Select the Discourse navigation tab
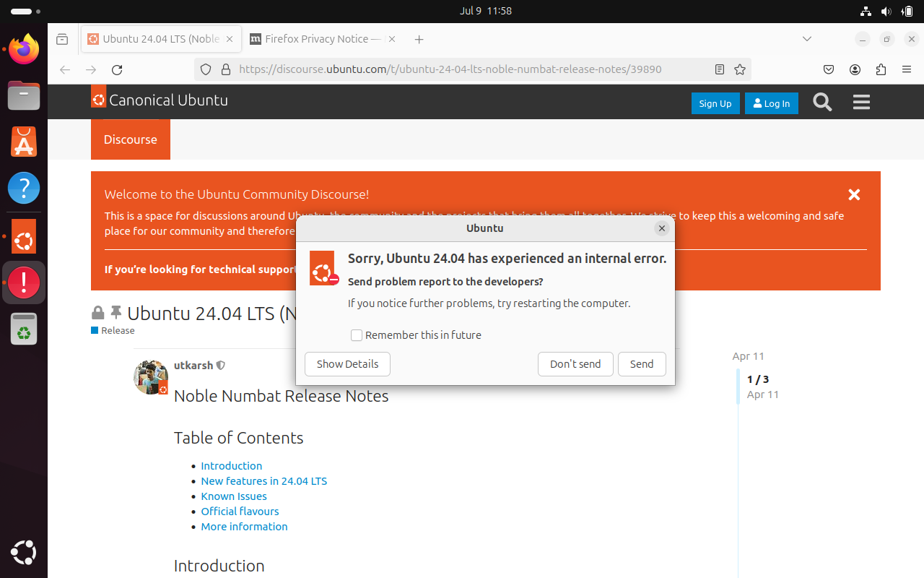 pyautogui.click(x=131, y=139)
